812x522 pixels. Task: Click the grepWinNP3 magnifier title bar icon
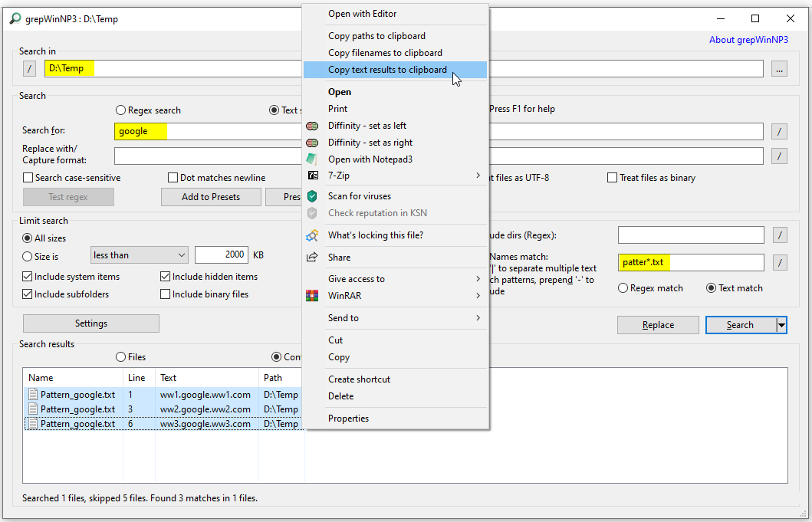pos(15,18)
